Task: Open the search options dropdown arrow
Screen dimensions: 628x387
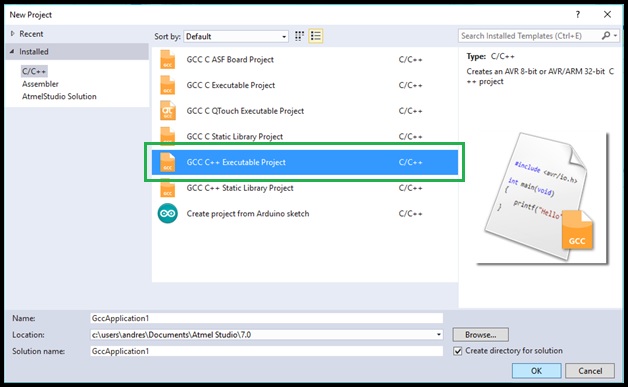Action: pyautogui.click(x=615, y=36)
